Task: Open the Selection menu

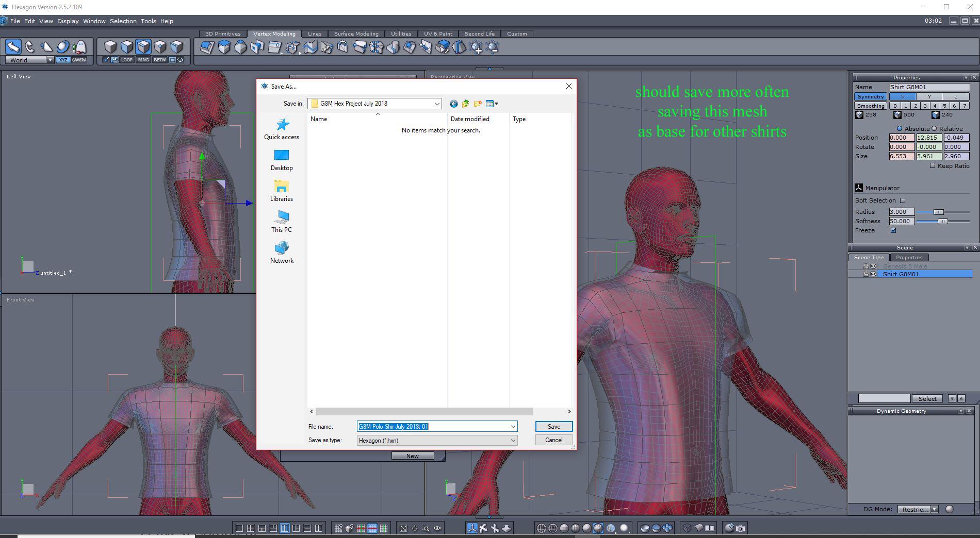Action: pyautogui.click(x=123, y=21)
